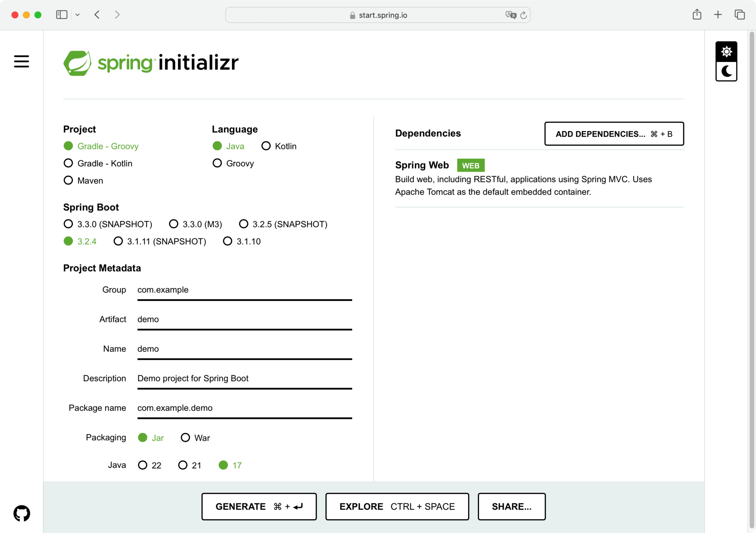The image size is (756, 533).
Task: Toggle the Safari sidebar icon
Action: coord(62,15)
